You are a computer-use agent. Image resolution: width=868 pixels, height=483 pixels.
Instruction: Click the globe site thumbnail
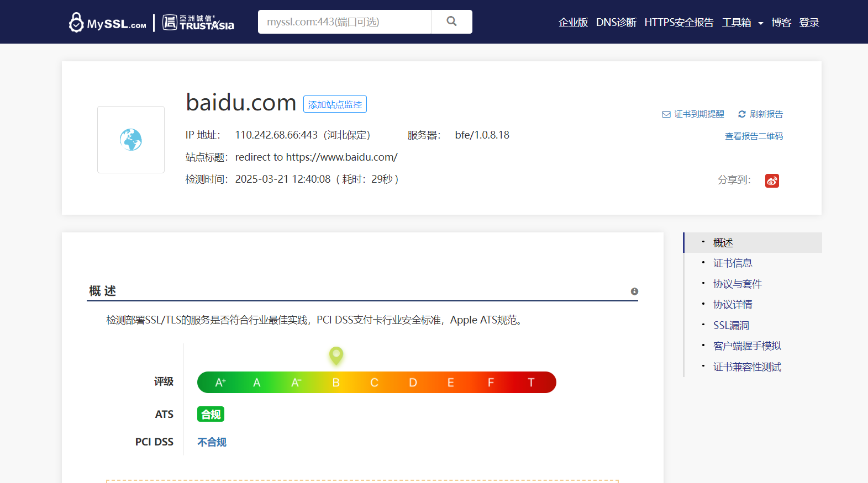tap(131, 140)
